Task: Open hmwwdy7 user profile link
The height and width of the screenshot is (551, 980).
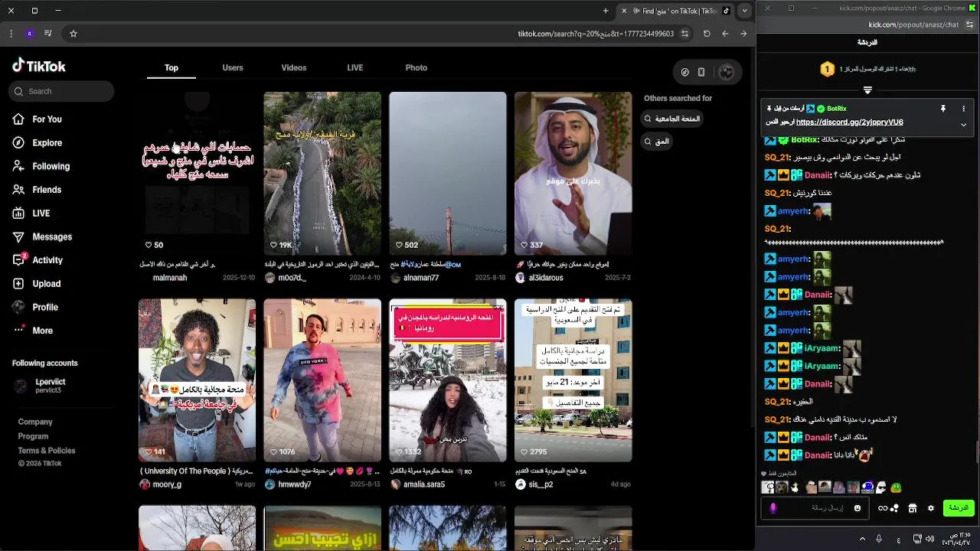Action: tap(294, 484)
